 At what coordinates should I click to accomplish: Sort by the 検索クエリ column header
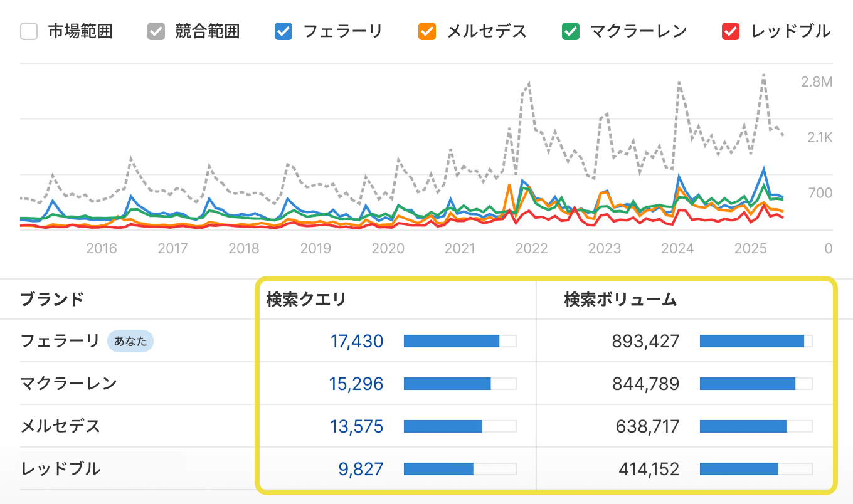coord(306,300)
